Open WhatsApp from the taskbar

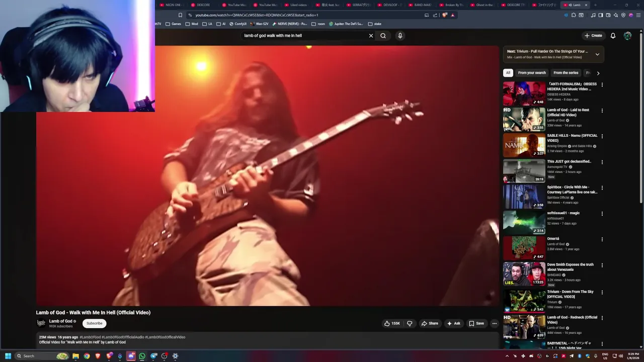click(142, 356)
